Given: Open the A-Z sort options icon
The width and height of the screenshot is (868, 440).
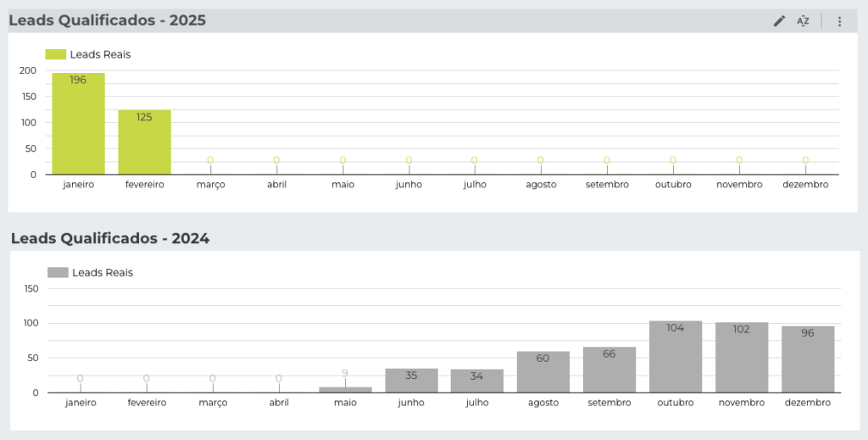Looking at the screenshot, I should click(x=803, y=21).
